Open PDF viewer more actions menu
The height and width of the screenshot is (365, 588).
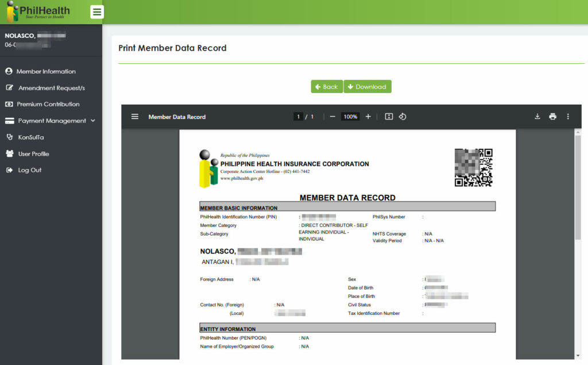pyautogui.click(x=568, y=117)
